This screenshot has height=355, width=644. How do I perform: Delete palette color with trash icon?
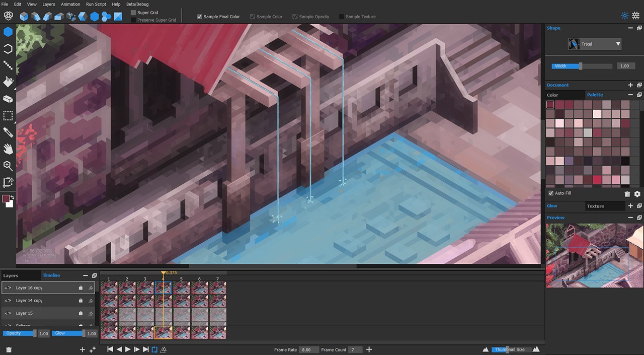click(x=627, y=194)
